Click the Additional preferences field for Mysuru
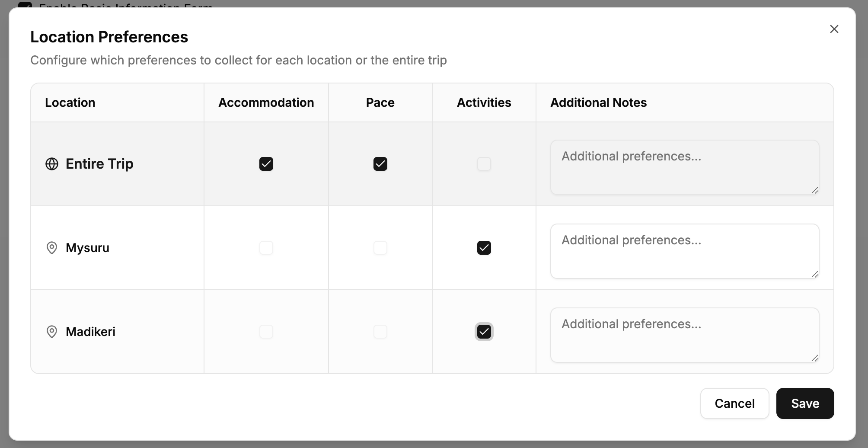The width and height of the screenshot is (868, 448). click(x=684, y=251)
